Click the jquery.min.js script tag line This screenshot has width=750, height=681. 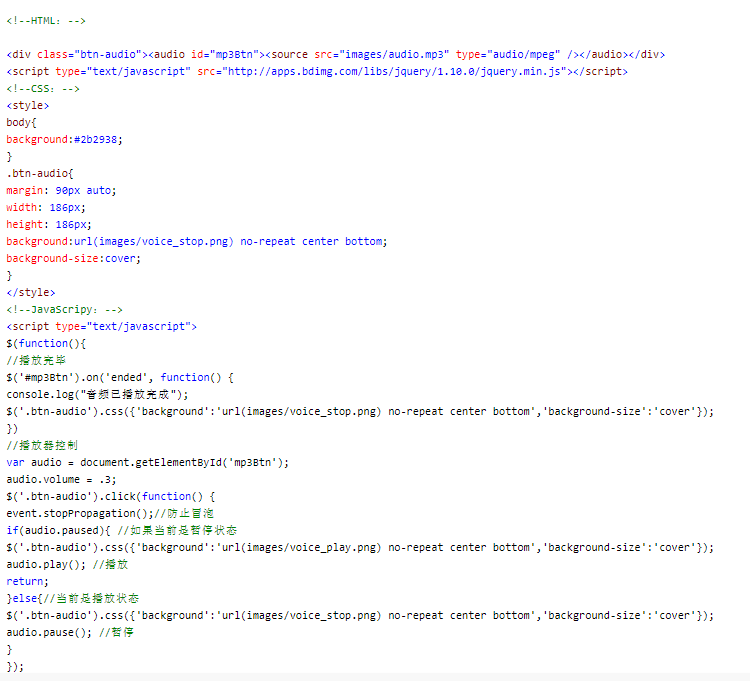317,72
